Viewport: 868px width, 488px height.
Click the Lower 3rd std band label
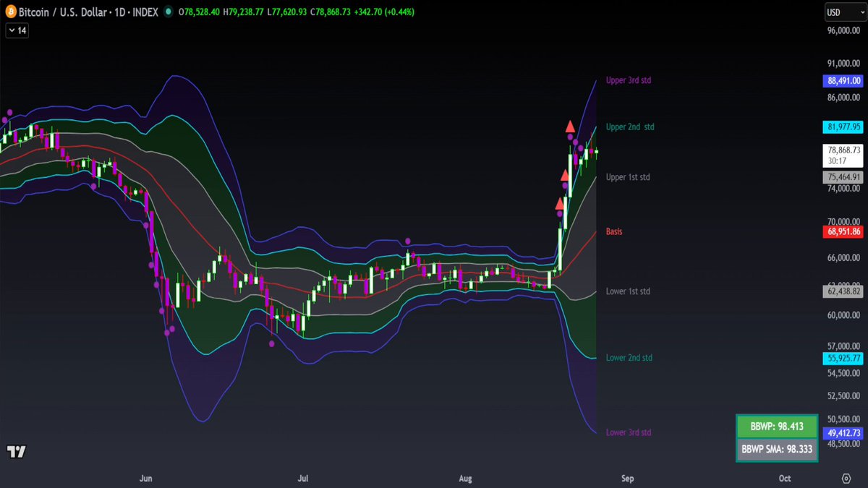(629, 432)
